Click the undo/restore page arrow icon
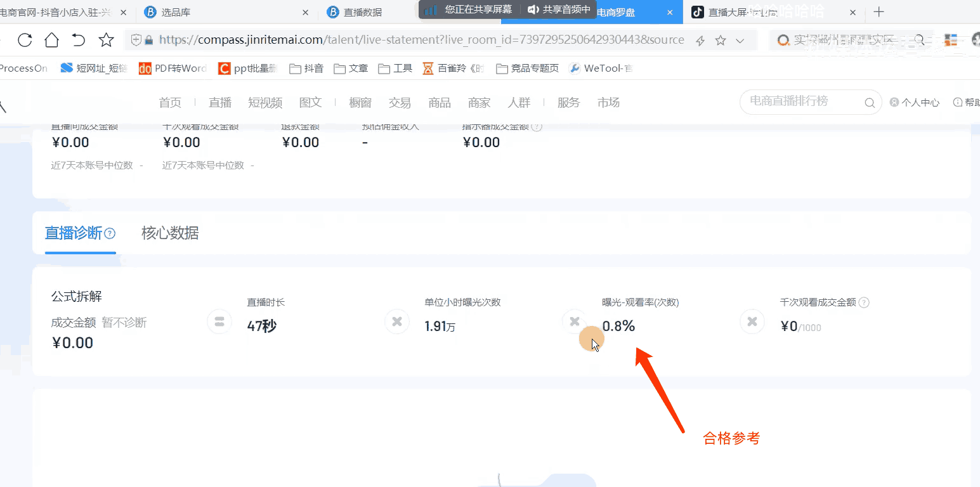This screenshot has height=487, width=980. [x=79, y=41]
